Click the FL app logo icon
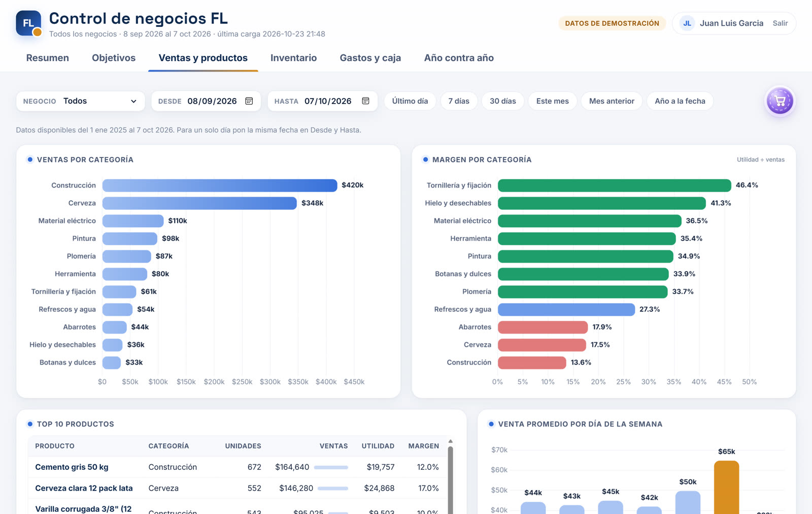Screen dimensions: 812x514 (28, 23)
